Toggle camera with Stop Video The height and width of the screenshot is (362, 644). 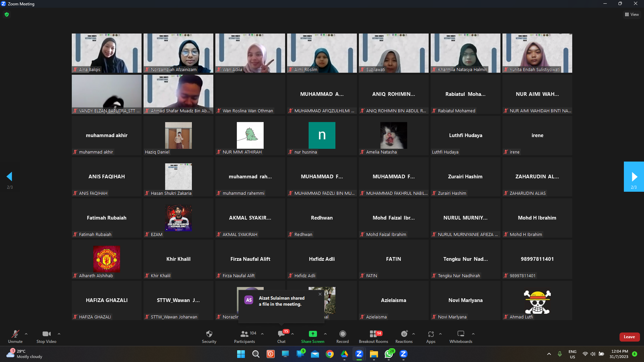point(46,336)
